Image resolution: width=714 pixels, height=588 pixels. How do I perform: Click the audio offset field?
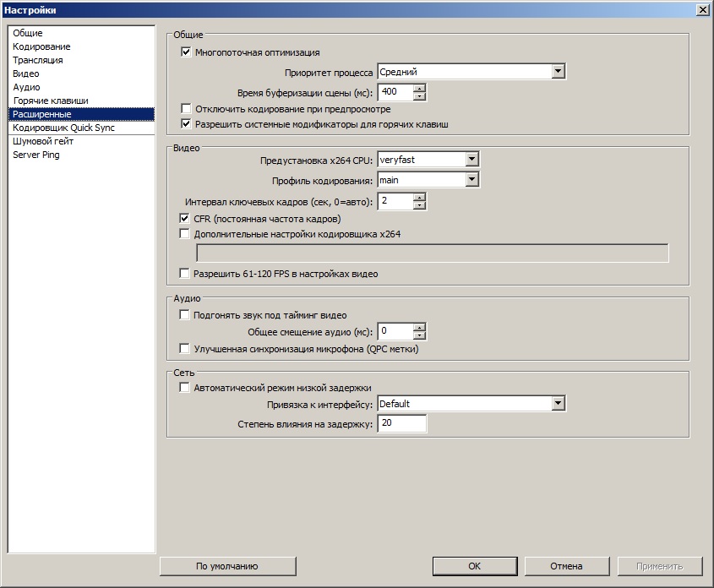point(395,331)
